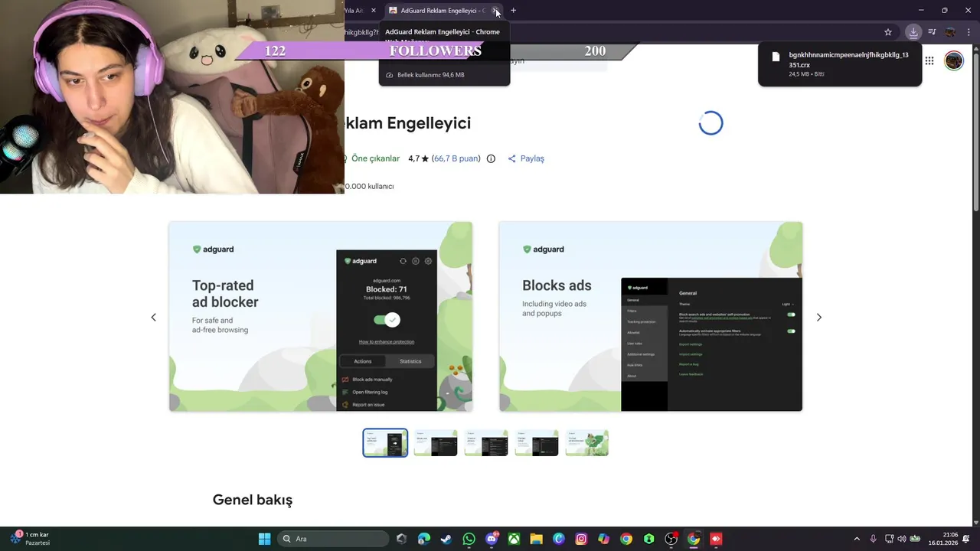The image size is (980, 551).
Task: Close the AdGuard Reklam Engelleyici tab
Action: coord(496,11)
